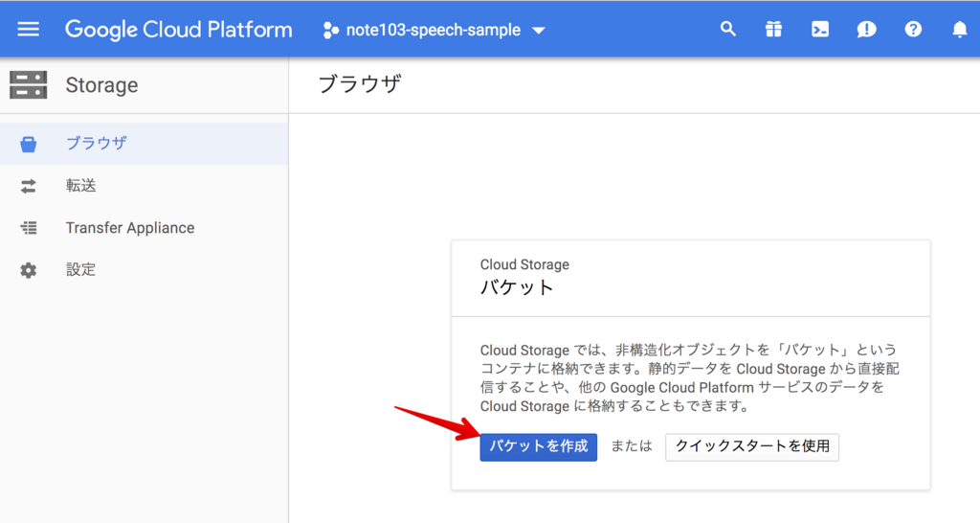The height and width of the screenshot is (523, 980).
Task: Click the バケット card heading
Action: click(517, 287)
